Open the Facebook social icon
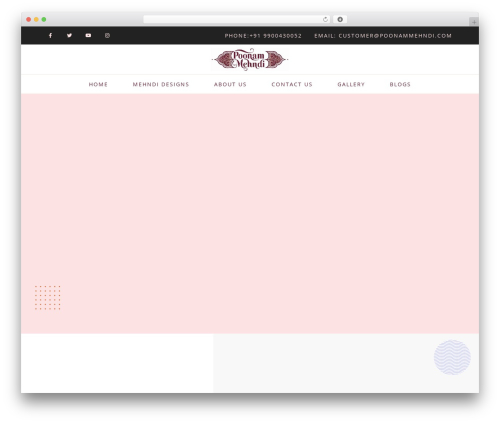The image size is (500, 423). [x=50, y=35]
